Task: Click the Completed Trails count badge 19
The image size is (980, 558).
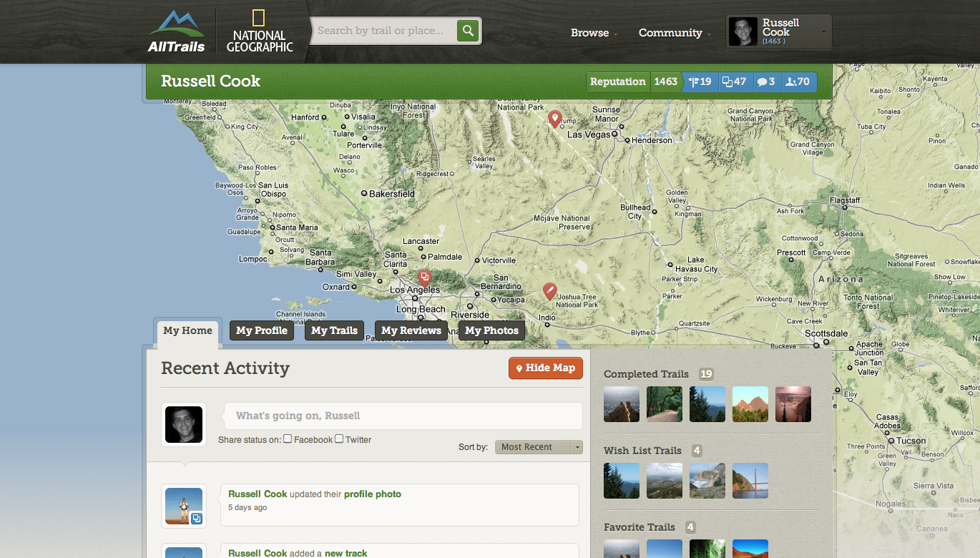Action: click(707, 374)
